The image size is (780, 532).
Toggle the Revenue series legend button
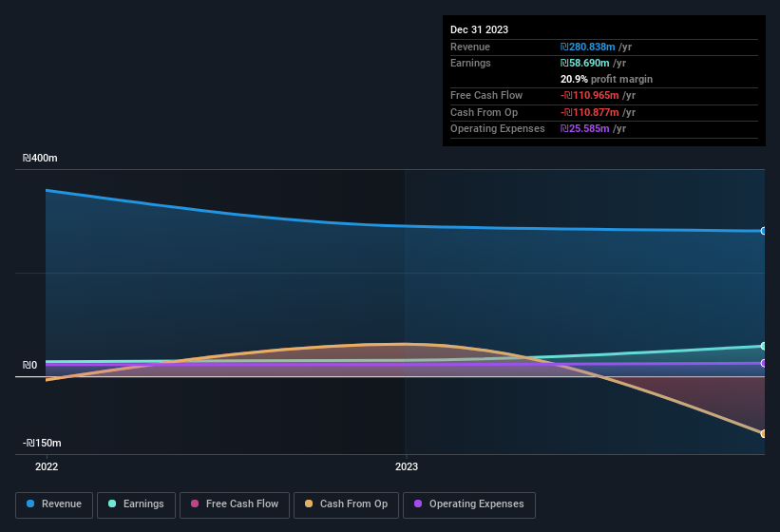54,504
